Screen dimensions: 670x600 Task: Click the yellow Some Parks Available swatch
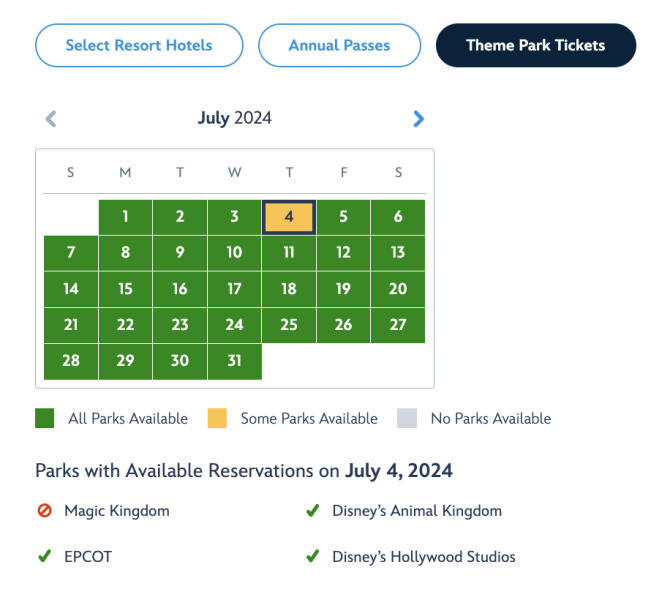pos(216,419)
